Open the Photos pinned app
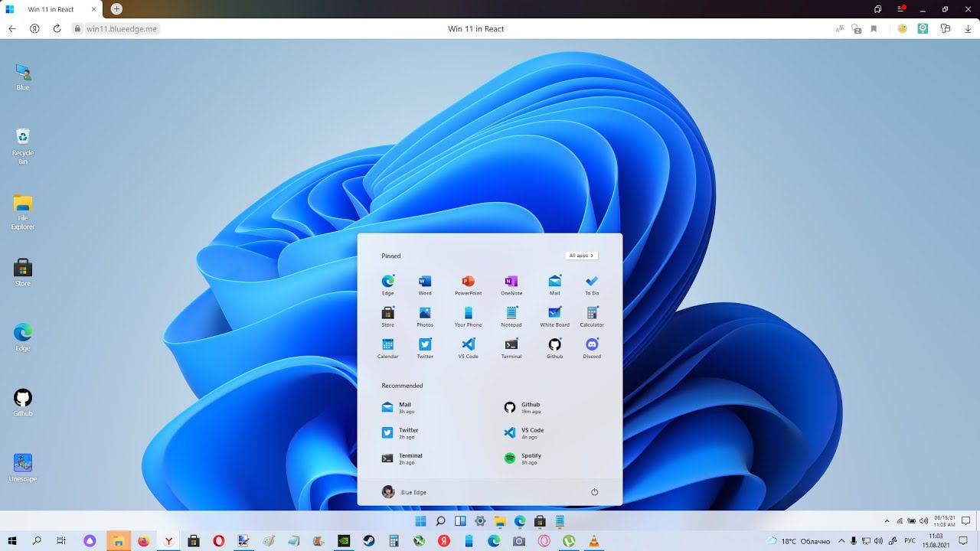980x551 pixels. 425,316
